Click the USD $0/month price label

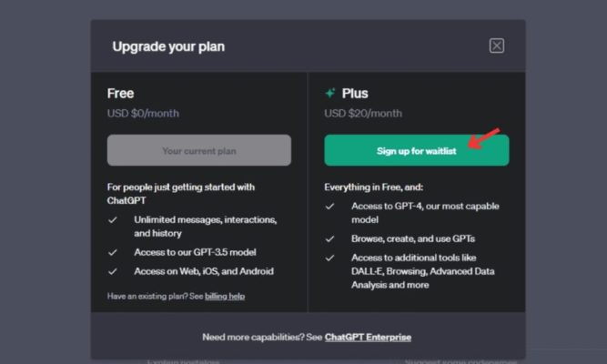(143, 114)
